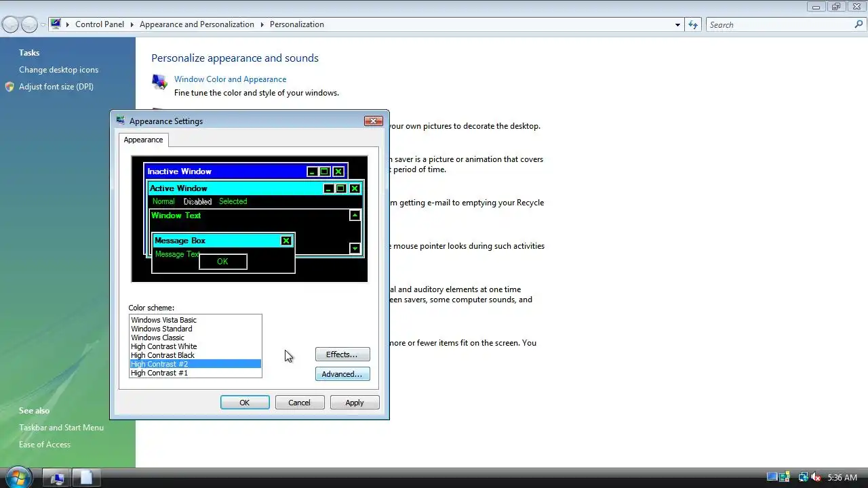Apply the selected color scheme
The width and height of the screenshot is (868, 488).
(355, 403)
